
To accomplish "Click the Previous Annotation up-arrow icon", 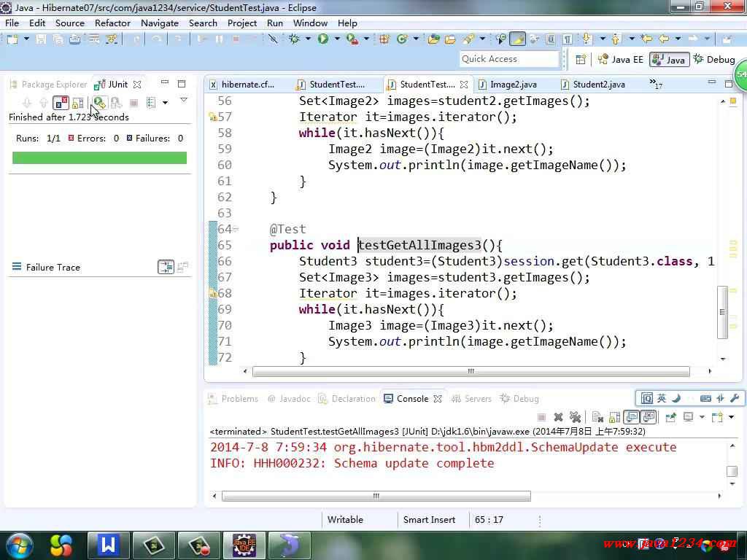I will (616, 39).
